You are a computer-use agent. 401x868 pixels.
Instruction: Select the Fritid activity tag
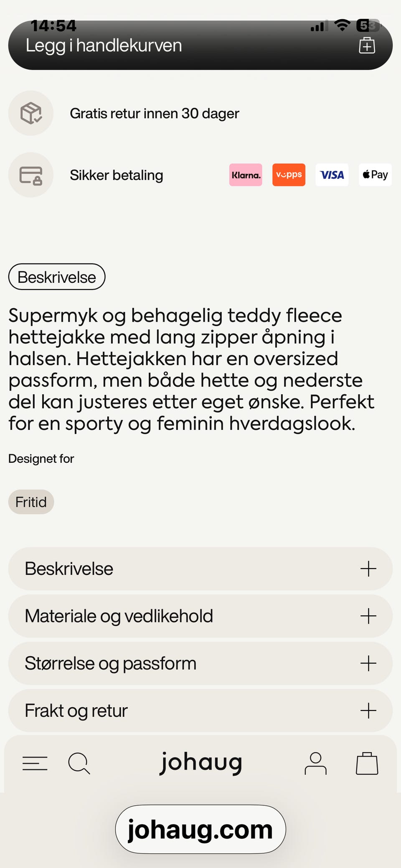31,502
